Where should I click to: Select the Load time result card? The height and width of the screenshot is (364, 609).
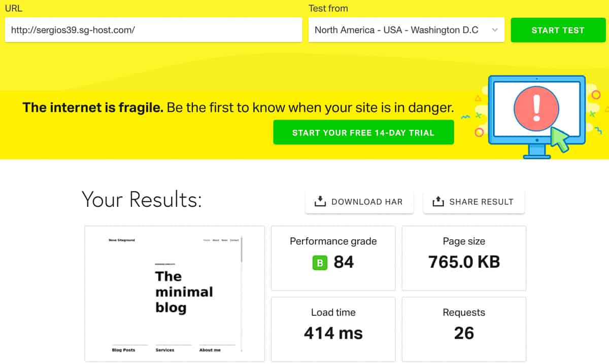[333, 326]
